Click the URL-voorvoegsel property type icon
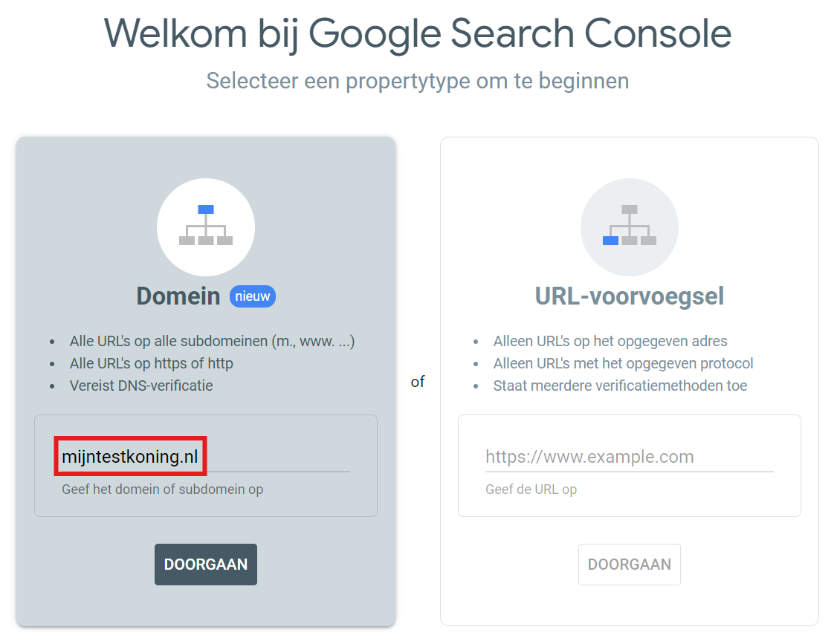The width and height of the screenshot is (834, 644). [629, 228]
